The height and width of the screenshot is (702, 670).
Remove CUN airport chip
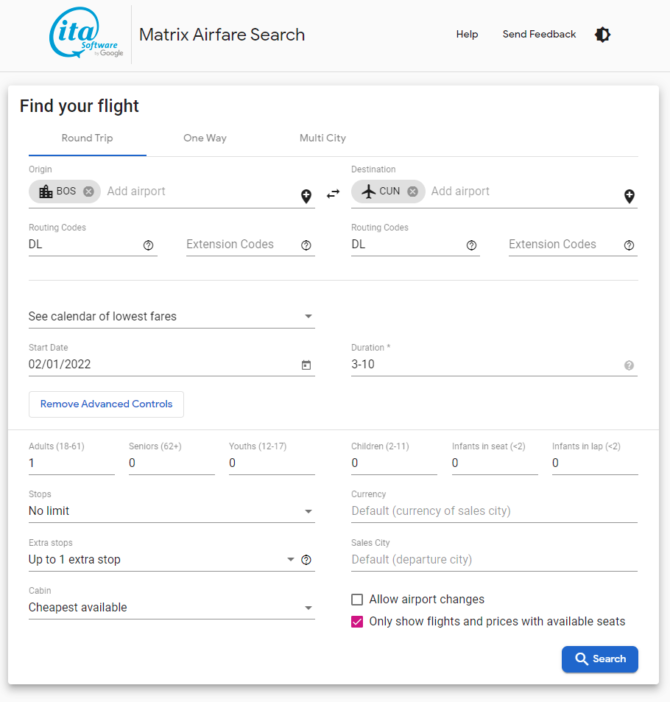pyautogui.click(x=412, y=191)
